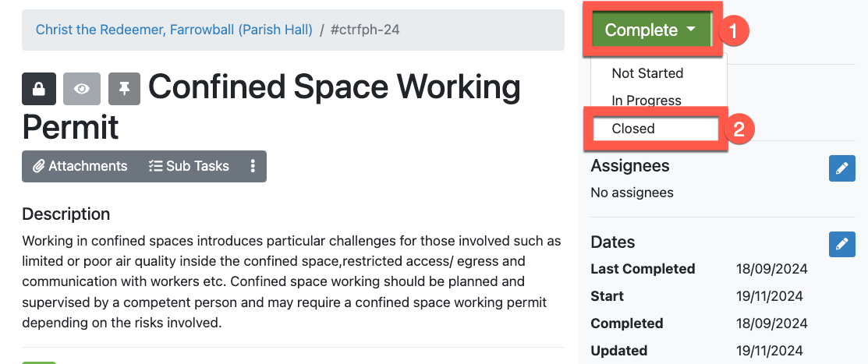Click the pin icon button
The image size is (868, 364).
tap(124, 89)
